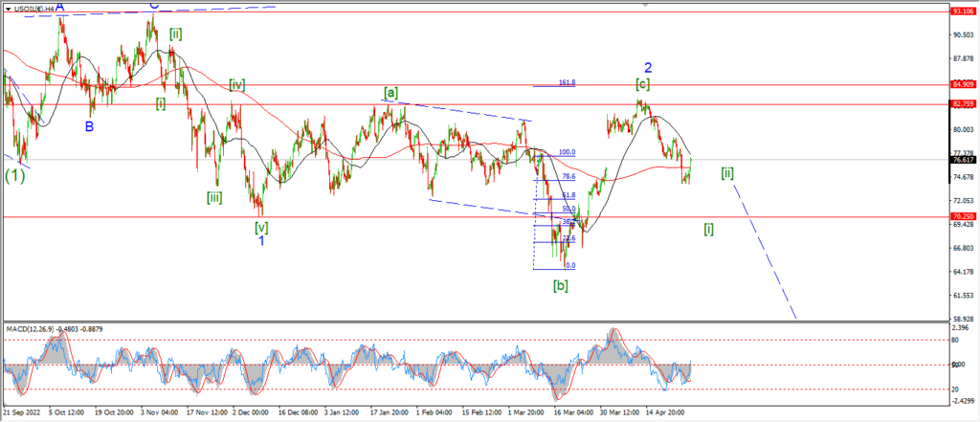Screen dimensions: 980x422
Task: Click the USOIL H4 chart title
Action: click(32, 10)
